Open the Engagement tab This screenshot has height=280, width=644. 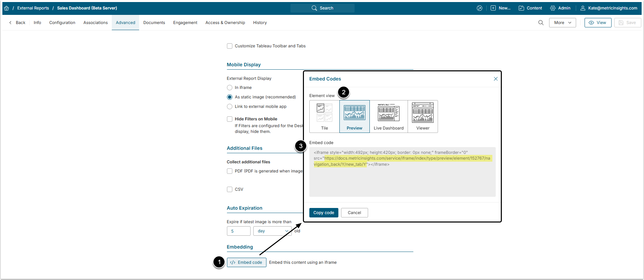(185, 23)
